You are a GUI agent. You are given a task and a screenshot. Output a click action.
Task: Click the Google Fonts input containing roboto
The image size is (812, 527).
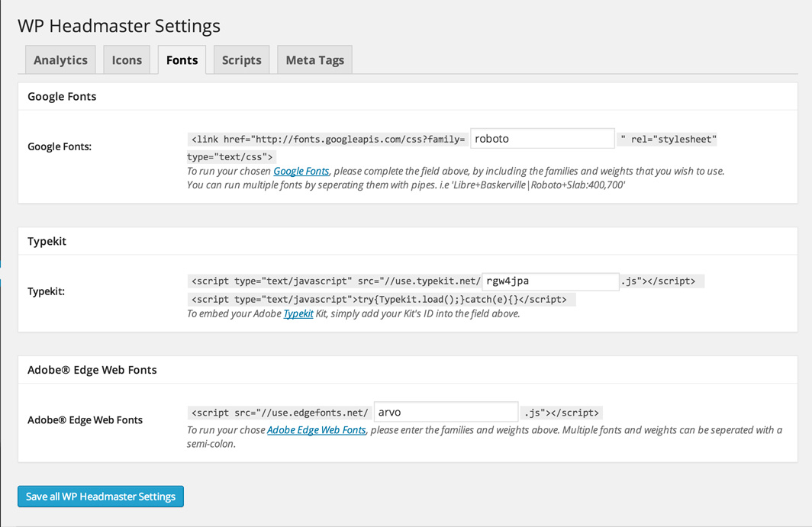click(x=542, y=139)
